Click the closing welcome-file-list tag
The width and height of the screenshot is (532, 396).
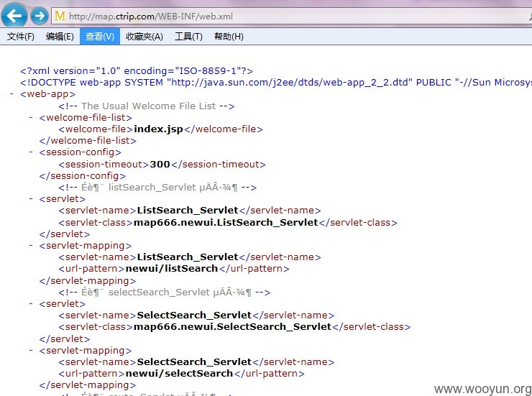pos(88,141)
